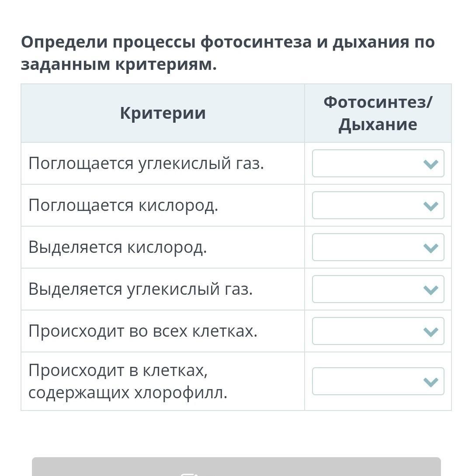Select the 'Выделяется кислород.' criterion text
Image resolution: width=472 pixels, height=476 pixels.
[118, 247]
